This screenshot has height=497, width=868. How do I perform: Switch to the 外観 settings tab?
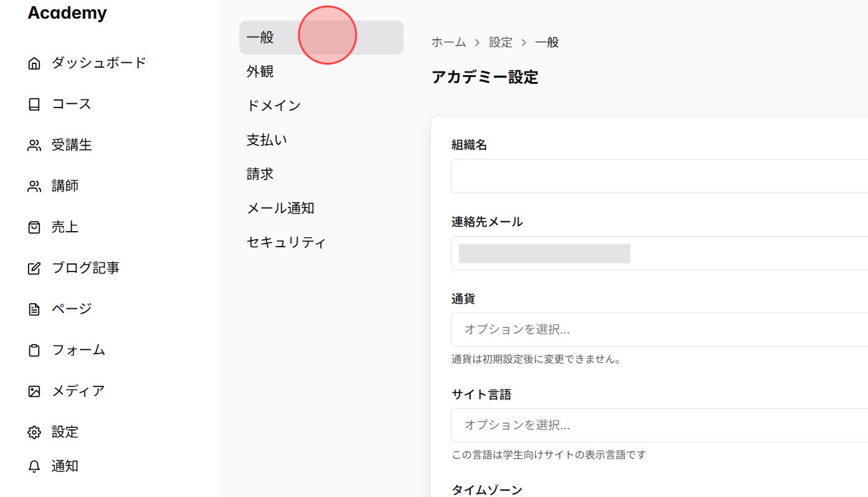[x=259, y=71]
